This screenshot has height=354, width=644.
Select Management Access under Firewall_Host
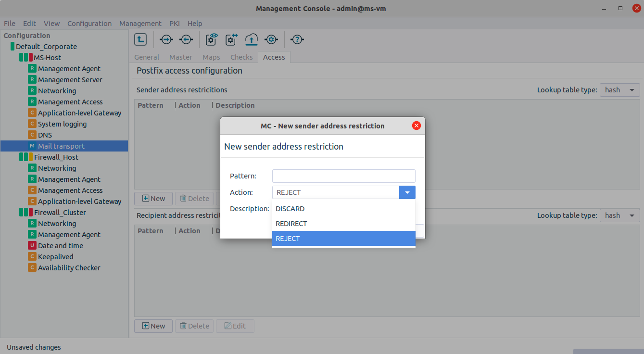(70, 190)
